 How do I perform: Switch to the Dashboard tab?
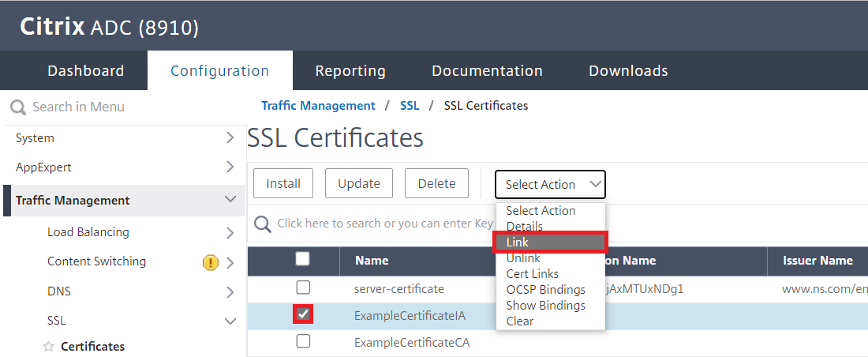click(x=86, y=71)
